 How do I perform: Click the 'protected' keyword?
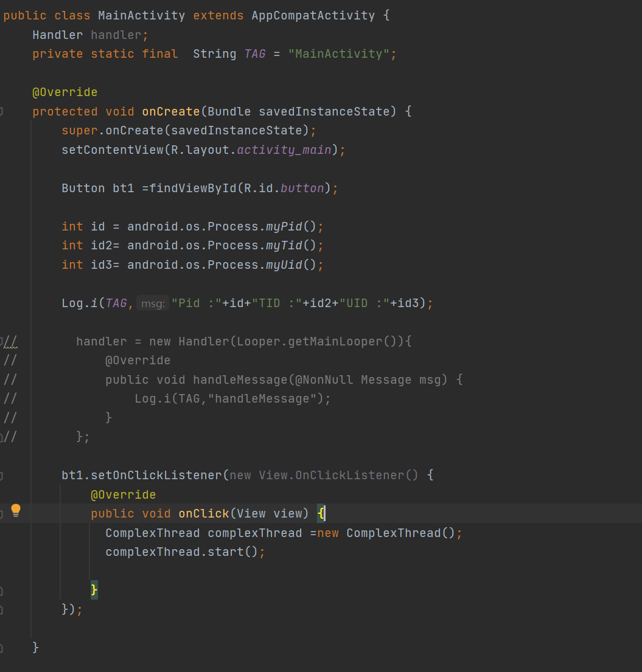(65, 111)
